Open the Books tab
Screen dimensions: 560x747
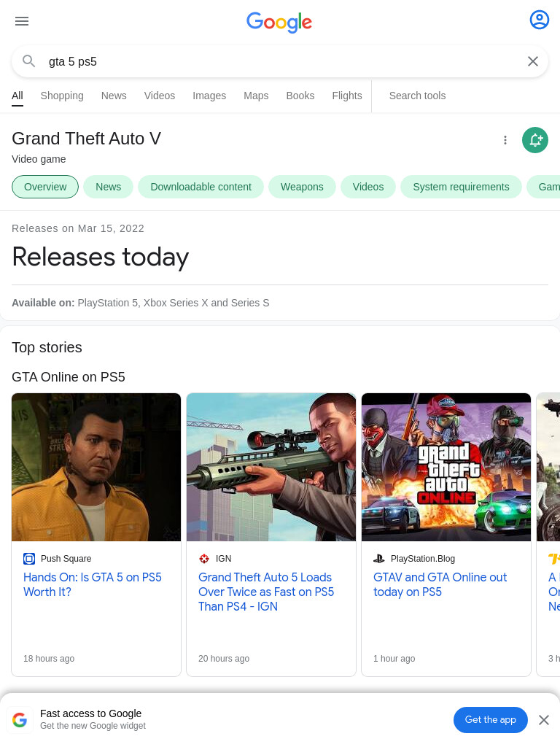point(300,96)
